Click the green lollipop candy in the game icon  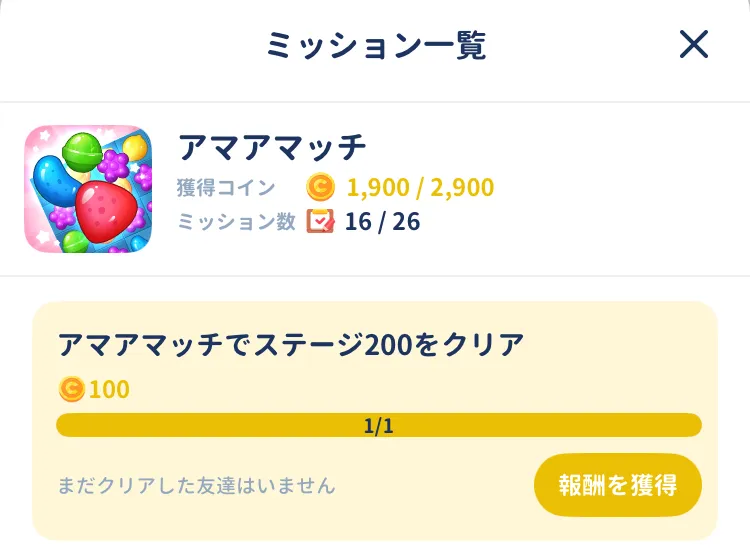pyautogui.click(x=81, y=153)
